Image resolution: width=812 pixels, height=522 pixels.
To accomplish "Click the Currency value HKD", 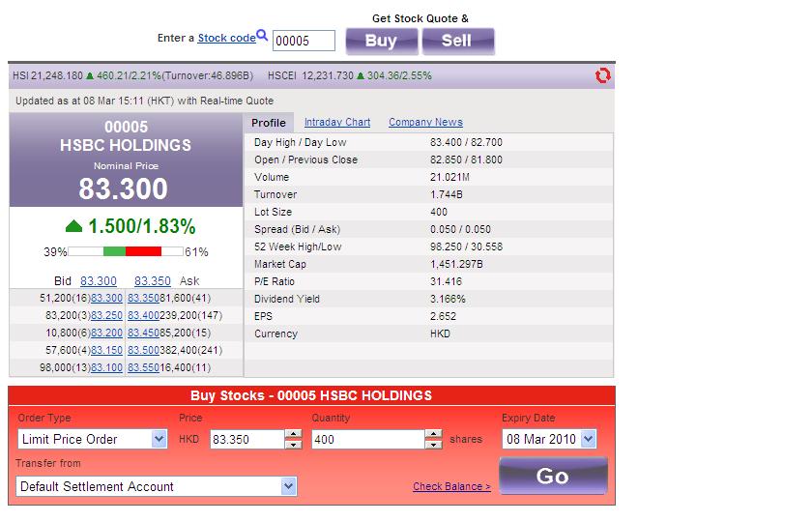I will (x=440, y=333).
